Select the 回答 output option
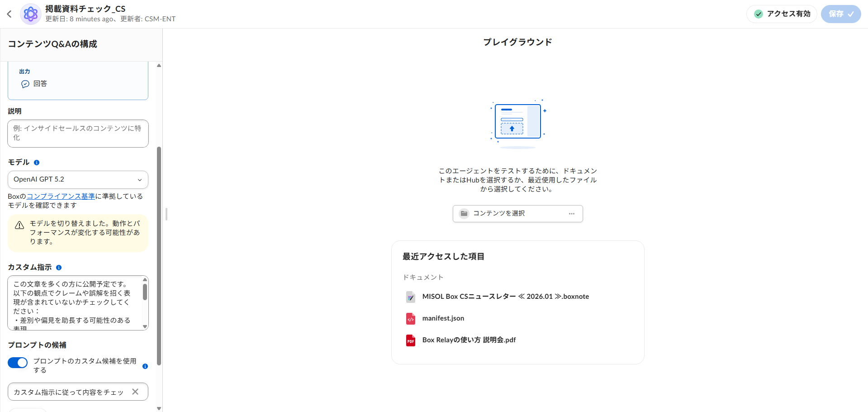Viewport: 868px width, 412px height. pyautogui.click(x=40, y=84)
